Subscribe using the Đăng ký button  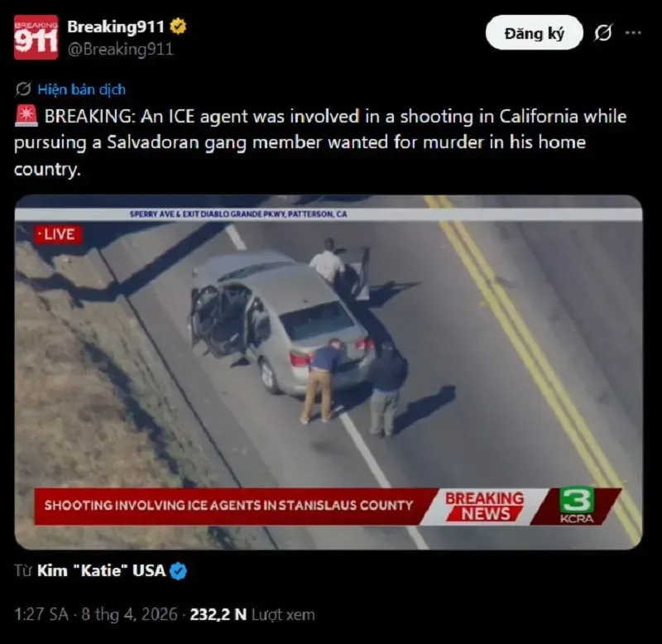coord(534,32)
